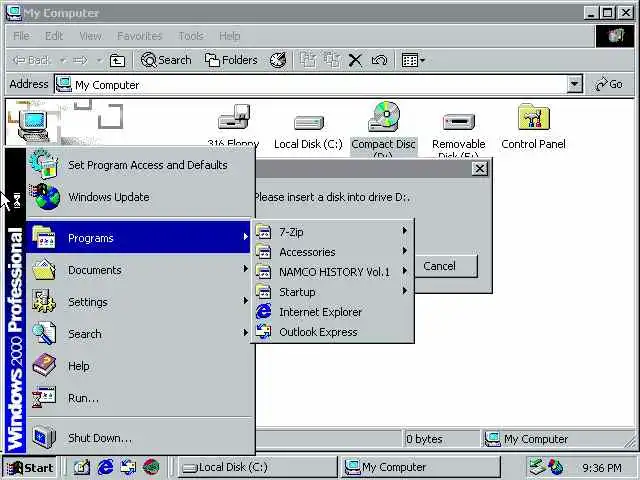Click Cancel in the insert disk dialog
This screenshot has width=640, height=480.
click(446, 266)
